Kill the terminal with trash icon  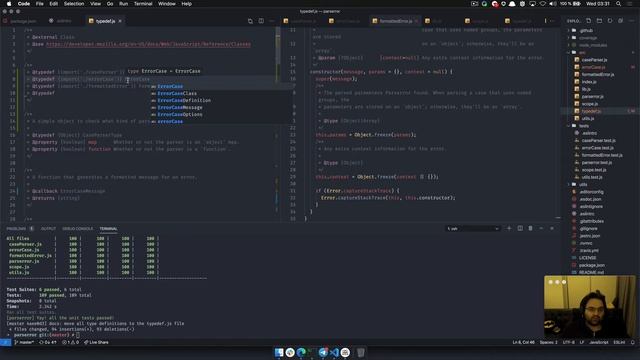[x=531, y=229]
